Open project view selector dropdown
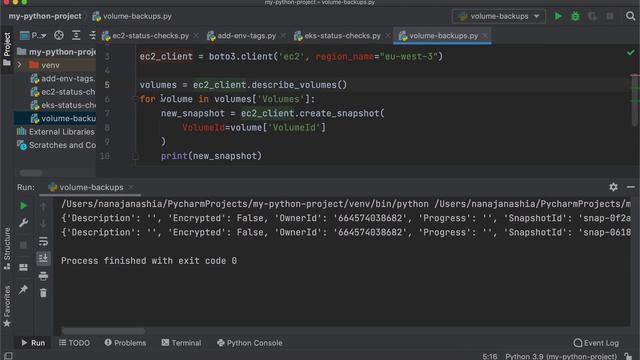 tap(33, 36)
